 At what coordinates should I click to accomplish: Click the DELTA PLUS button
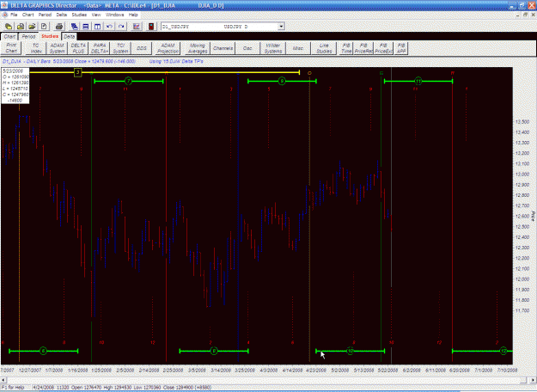coord(78,48)
